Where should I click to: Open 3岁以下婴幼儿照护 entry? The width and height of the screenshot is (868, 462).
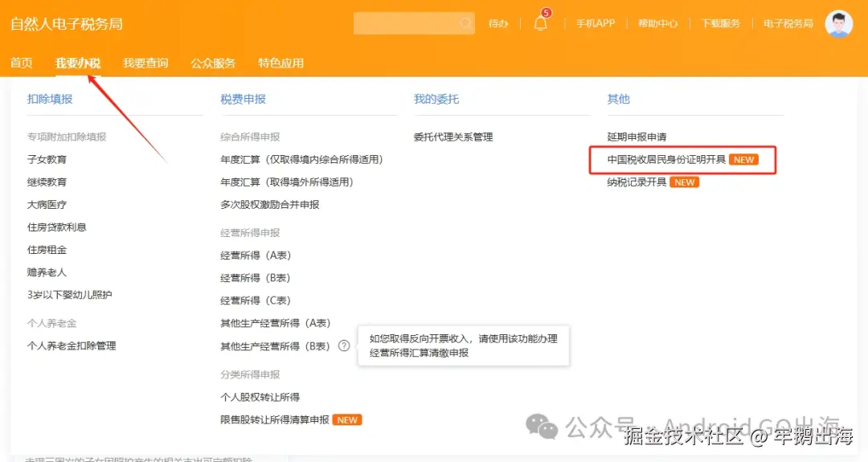(70, 295)
